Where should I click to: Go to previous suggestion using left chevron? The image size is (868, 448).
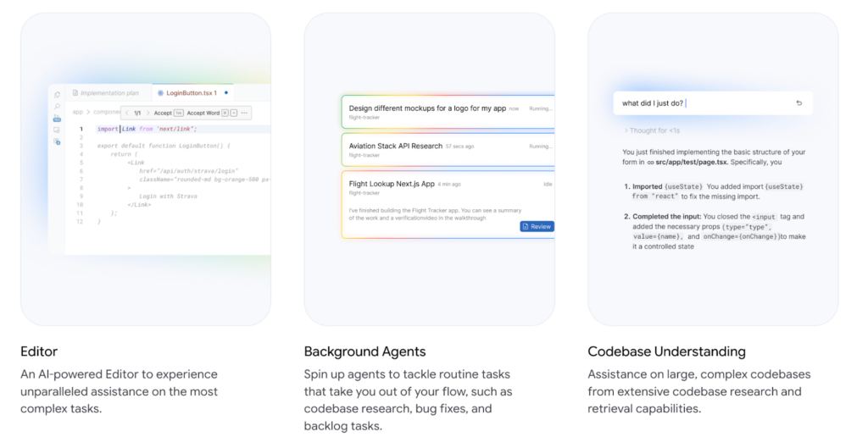pos(126,112)
